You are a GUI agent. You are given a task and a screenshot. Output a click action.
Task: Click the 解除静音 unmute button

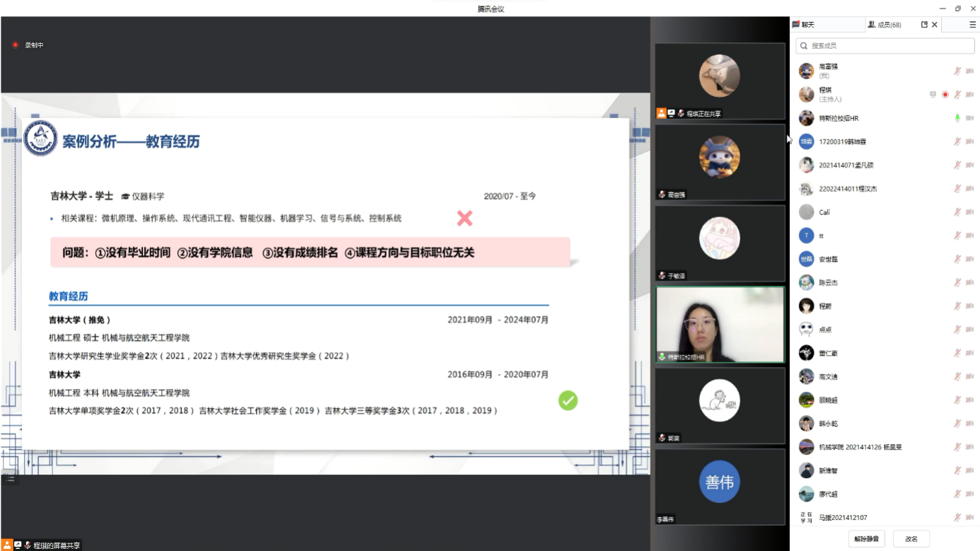tap(866, 539)
